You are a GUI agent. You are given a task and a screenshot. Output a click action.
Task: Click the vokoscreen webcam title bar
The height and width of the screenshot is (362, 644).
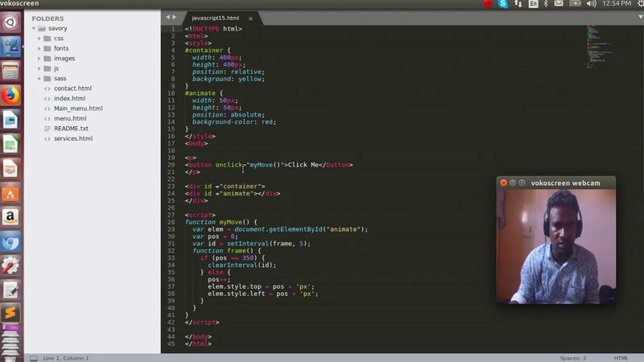click(555, 183)
